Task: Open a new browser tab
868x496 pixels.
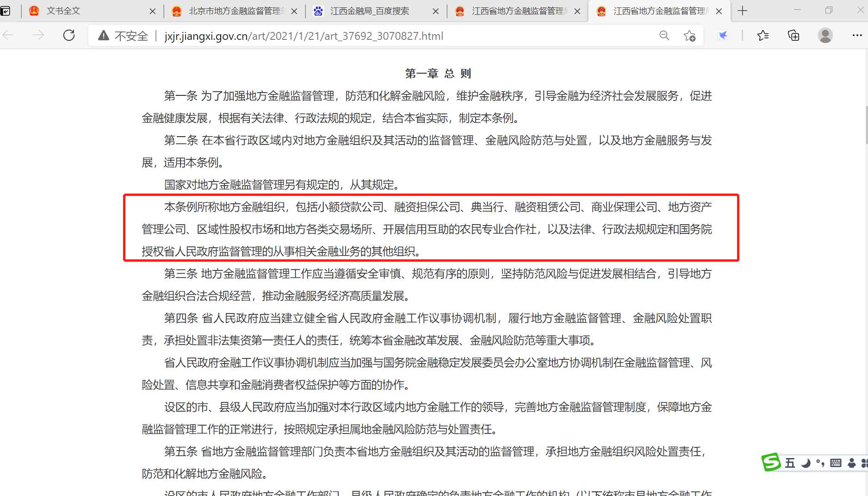Action: click(743, 11)
